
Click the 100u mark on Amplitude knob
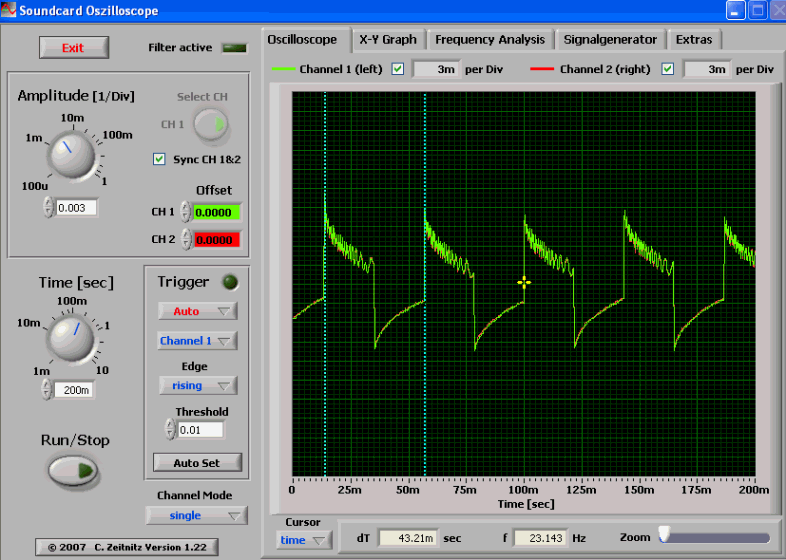35,186
